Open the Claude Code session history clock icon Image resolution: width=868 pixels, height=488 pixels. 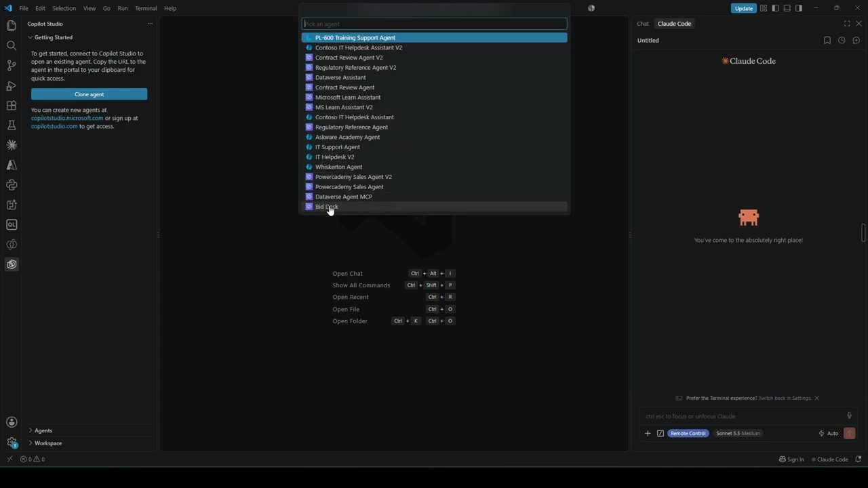842,41
